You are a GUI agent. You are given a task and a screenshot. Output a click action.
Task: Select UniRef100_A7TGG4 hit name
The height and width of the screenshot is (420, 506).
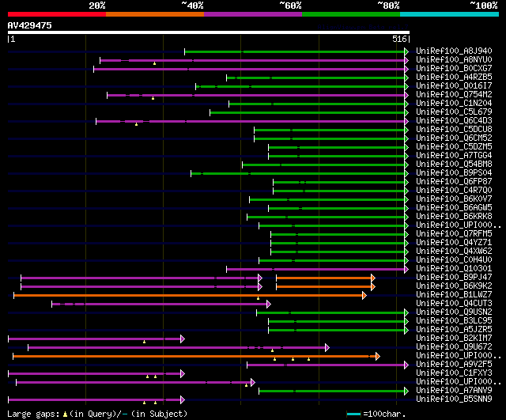click(x=454, y=156)
